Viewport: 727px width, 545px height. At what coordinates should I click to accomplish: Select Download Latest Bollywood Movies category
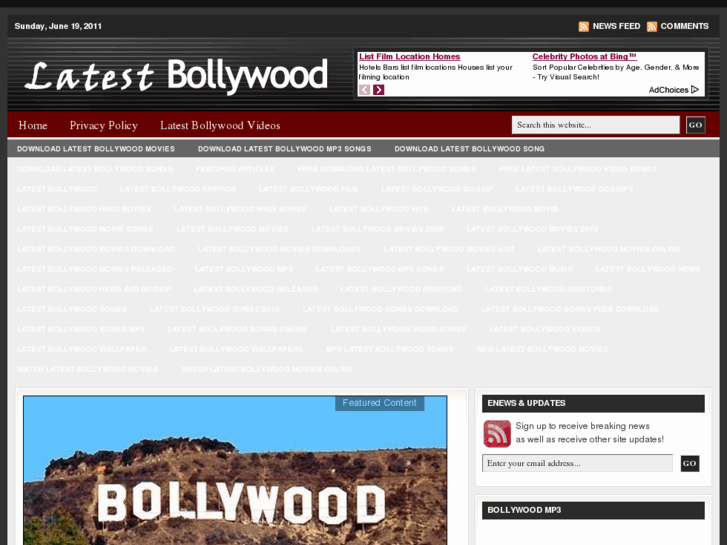point(96,149)
